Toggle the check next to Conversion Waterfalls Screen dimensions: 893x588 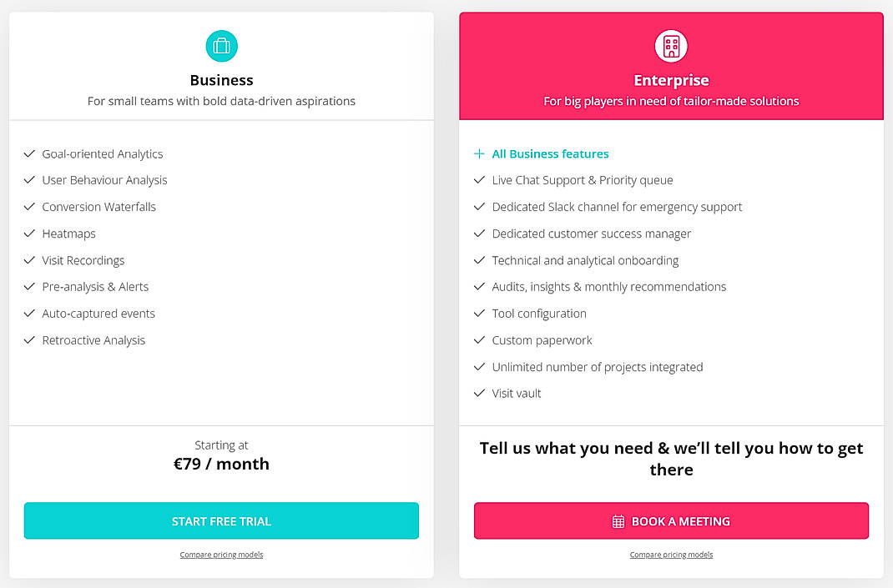pos(28,207)
